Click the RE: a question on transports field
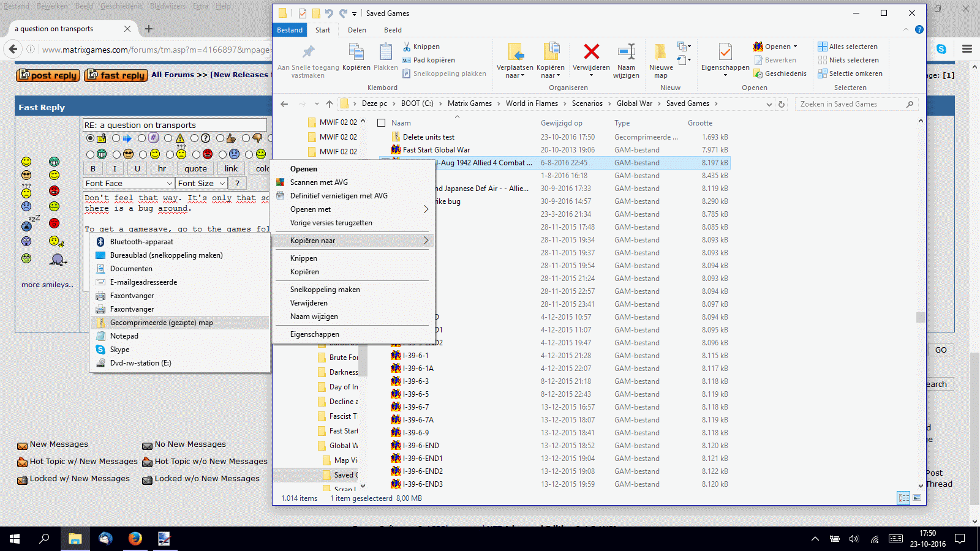Image resolution: width=980 pixels, height=551 pixels. click(x=175, y=125)
